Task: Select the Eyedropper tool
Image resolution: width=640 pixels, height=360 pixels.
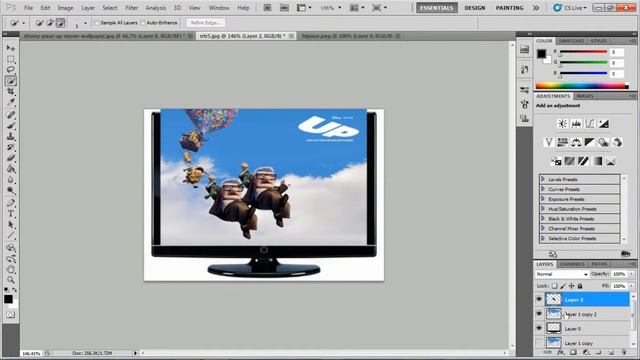Action: (11, 102)
